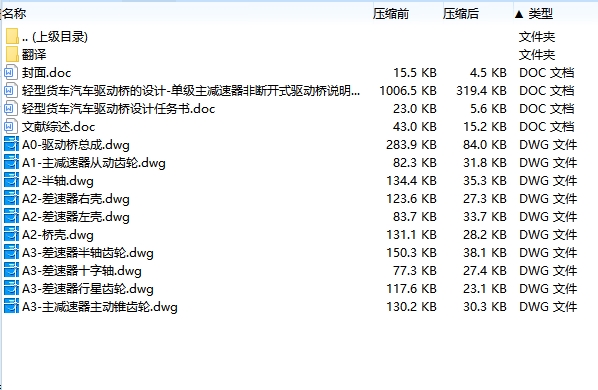Click the Word icon for 封面.doc

coord(11,72)
